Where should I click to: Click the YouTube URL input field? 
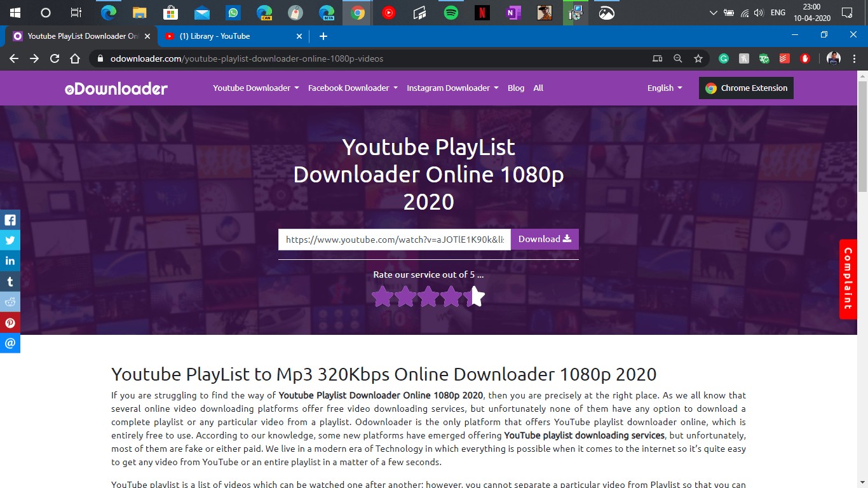(x=395, y=240)
